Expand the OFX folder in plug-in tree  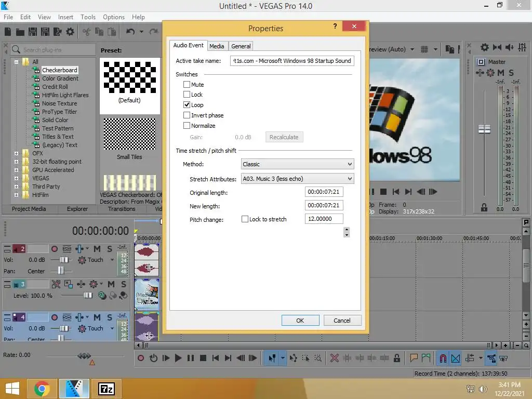(x=16, y=153)
